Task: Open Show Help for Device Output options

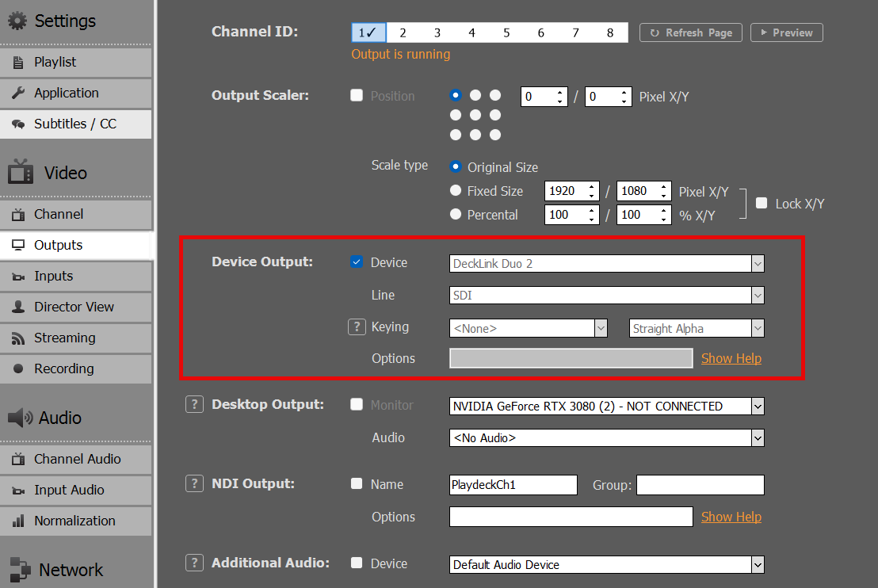Action: coord(731,358)
